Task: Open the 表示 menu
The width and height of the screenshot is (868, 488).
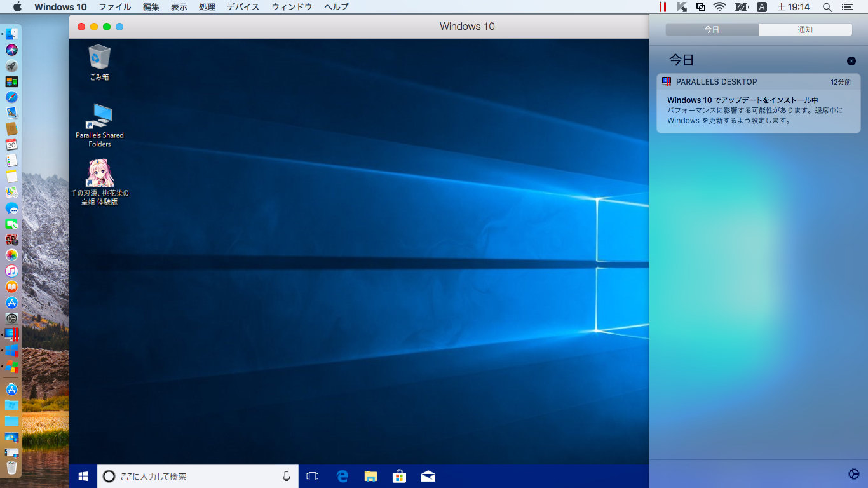Action: [x=179, y=7]
